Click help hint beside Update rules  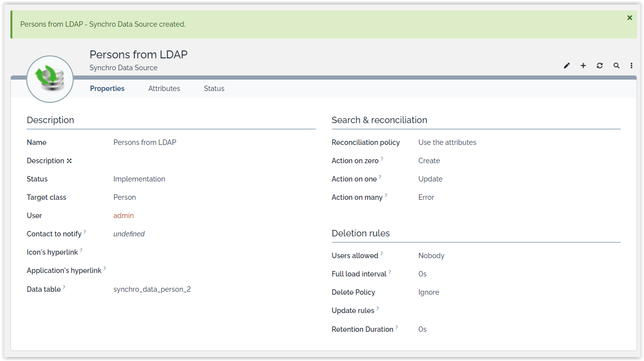click(x=378, y=309)
